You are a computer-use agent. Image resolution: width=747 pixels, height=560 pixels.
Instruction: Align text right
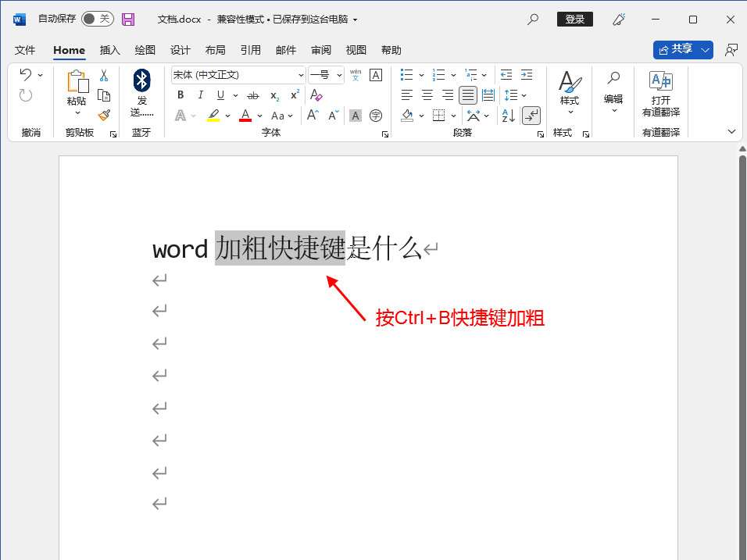click(448, 95)
